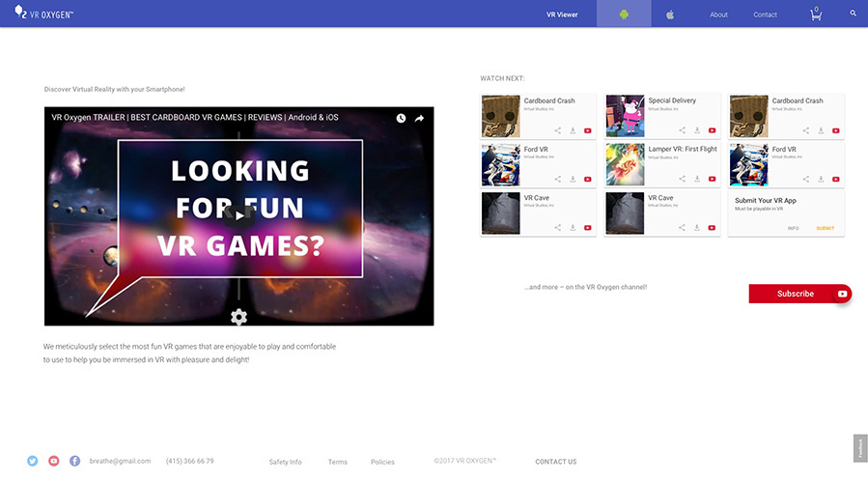
Task: Share the leftmost Cardboard Crash card
Action: tap(558, 130)
